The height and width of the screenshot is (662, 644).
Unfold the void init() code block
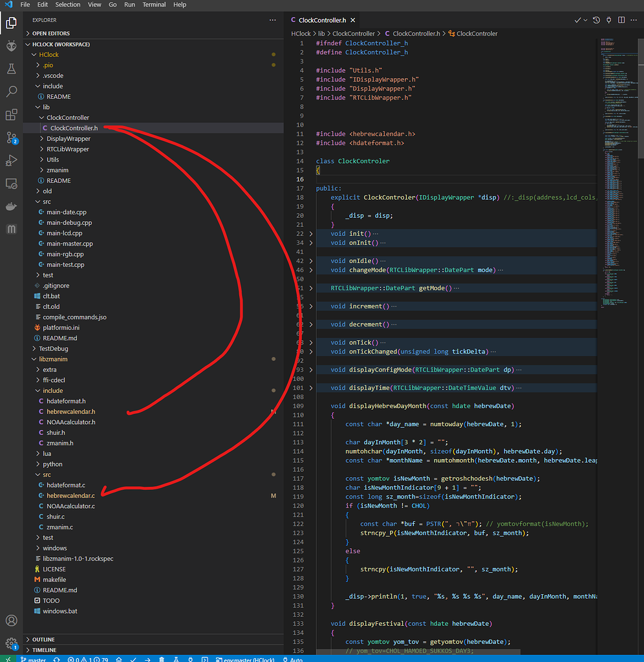[x=311, y=233]
